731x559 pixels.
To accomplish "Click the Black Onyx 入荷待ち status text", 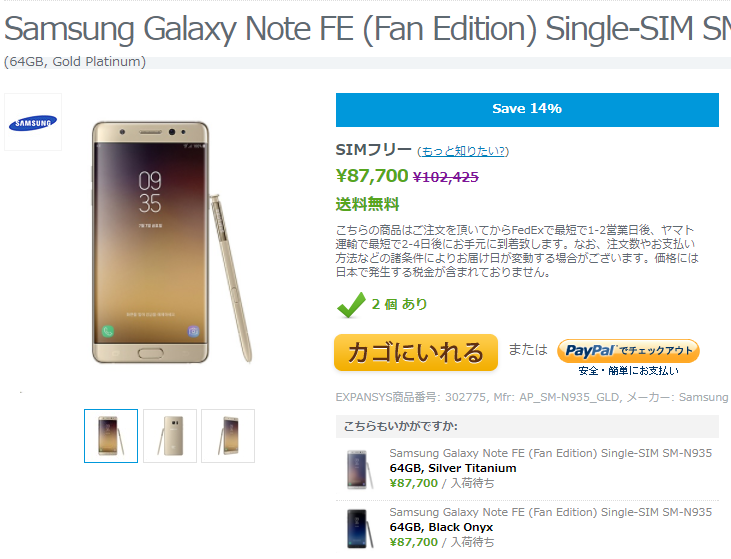I will coord(472,542).
